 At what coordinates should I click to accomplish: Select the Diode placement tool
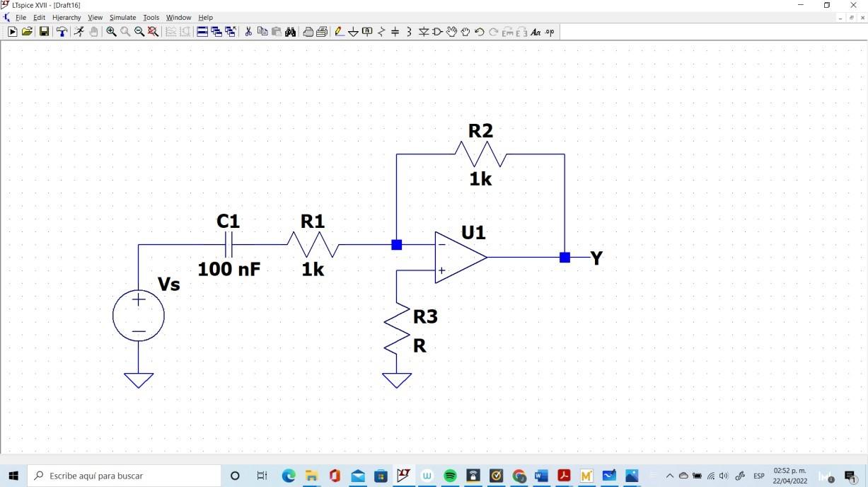tap(423, 31)
